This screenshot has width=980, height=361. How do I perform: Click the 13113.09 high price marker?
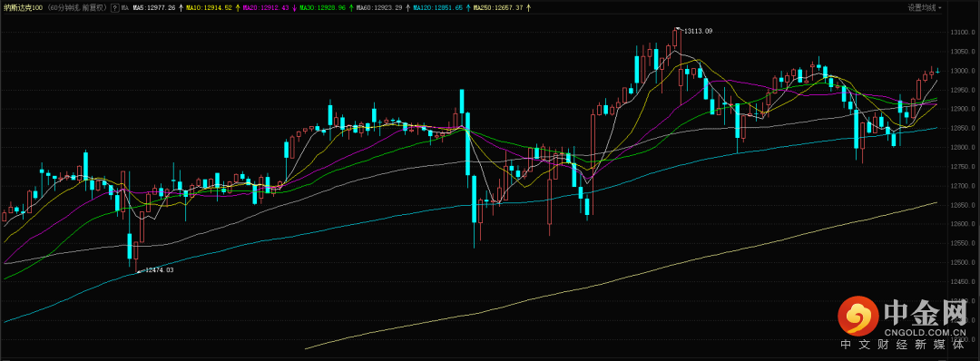[698, 31]
